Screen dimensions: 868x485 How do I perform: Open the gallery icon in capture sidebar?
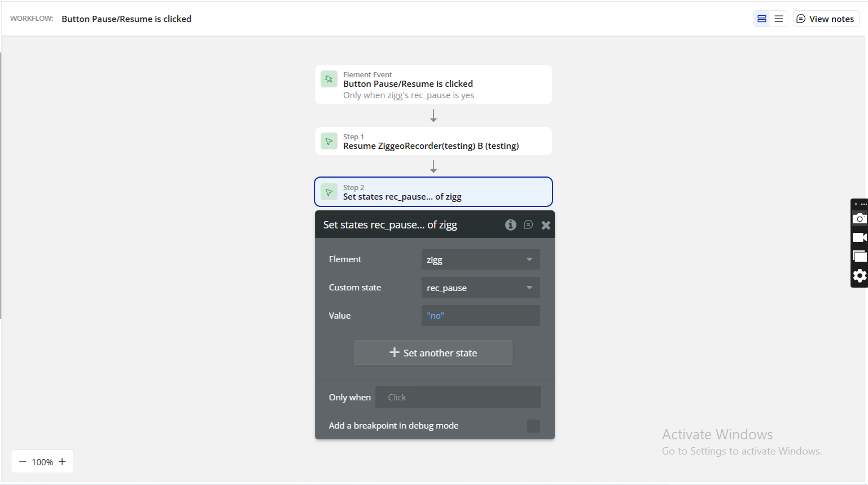pos(859,257)
